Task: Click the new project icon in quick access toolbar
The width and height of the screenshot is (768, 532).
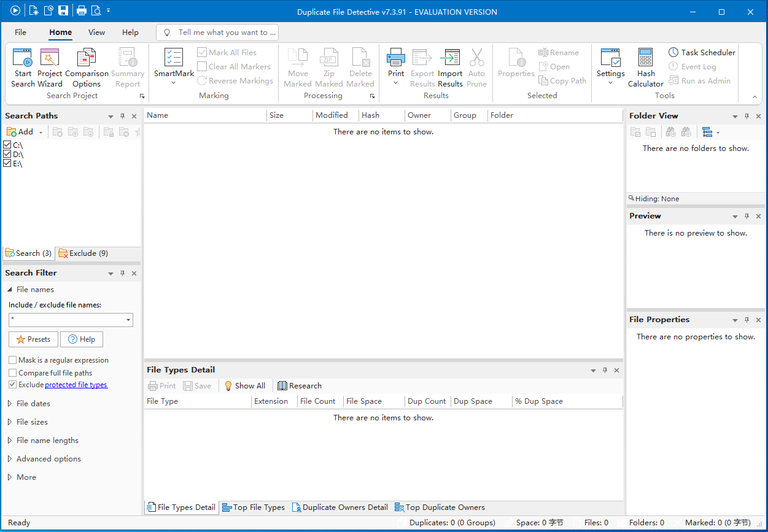Action: [x=34, y=11]
